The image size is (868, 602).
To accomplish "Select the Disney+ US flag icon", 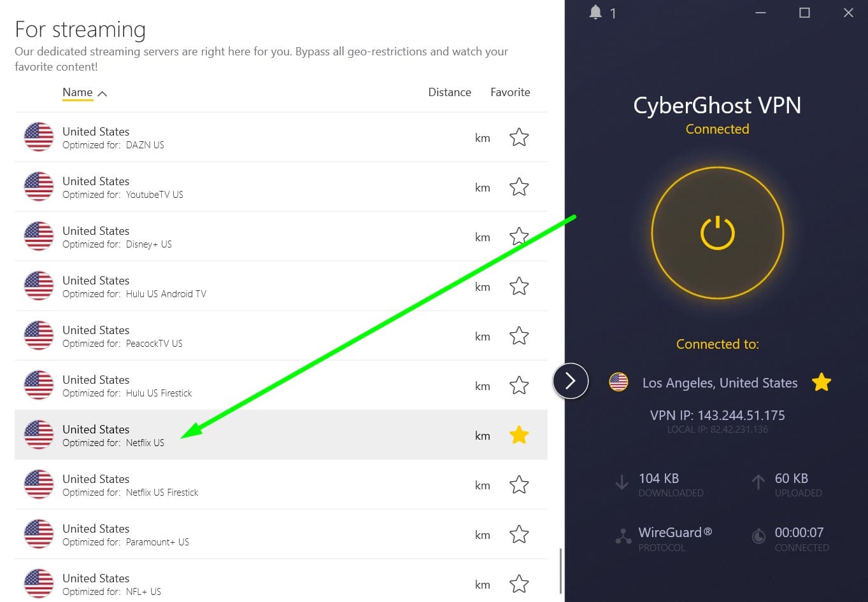I will pos(39,237).
